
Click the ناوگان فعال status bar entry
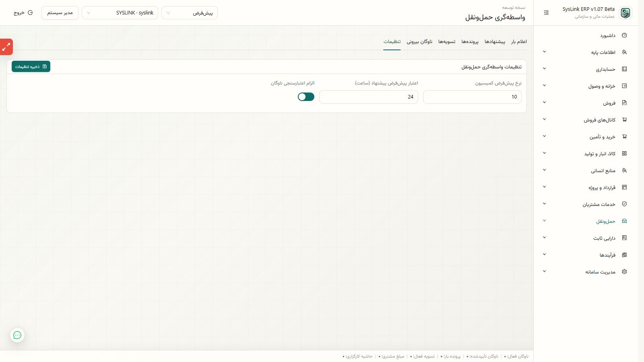pyautogui.click(x=516, y=356)
